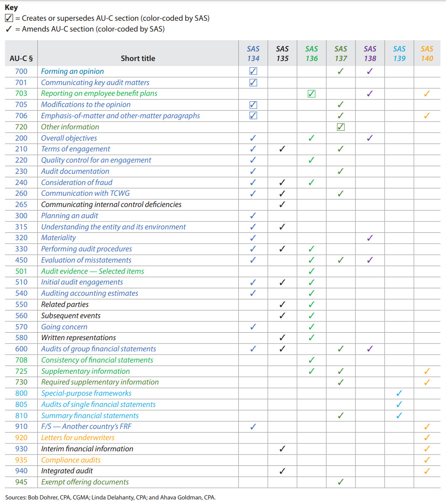Click the SAS 137 checkmark for Exempt offering documents

(341, 482)
